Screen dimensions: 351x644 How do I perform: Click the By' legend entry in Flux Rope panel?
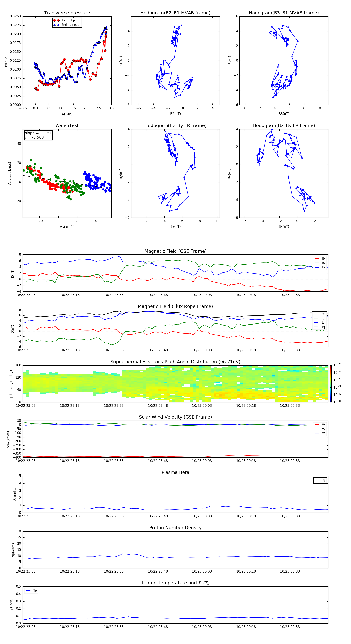[x=320, y=318]
